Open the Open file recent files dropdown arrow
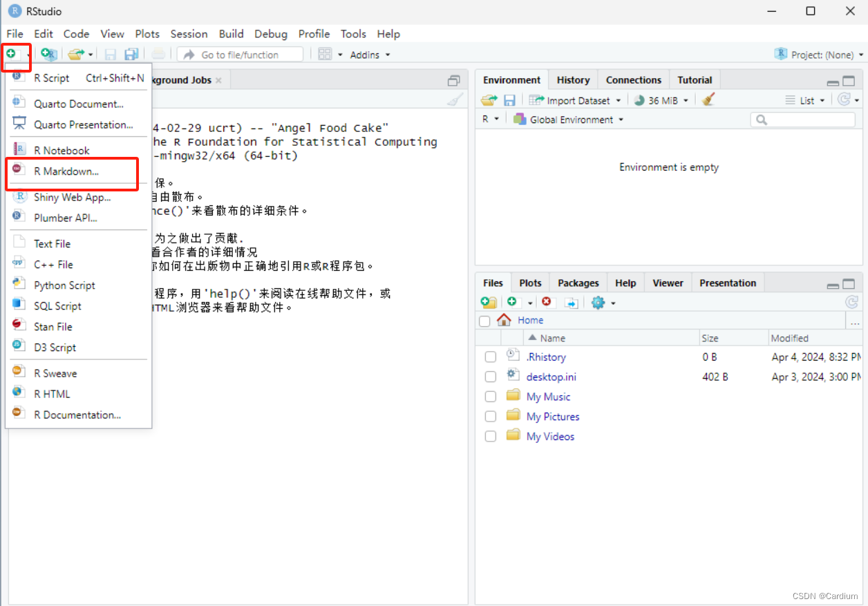 91,55
